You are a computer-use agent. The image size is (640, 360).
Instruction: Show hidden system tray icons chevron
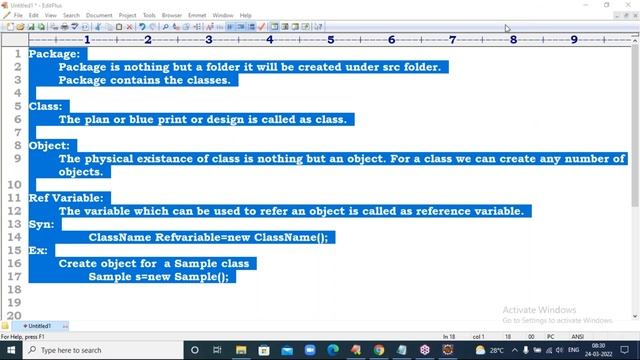(514, 350)
